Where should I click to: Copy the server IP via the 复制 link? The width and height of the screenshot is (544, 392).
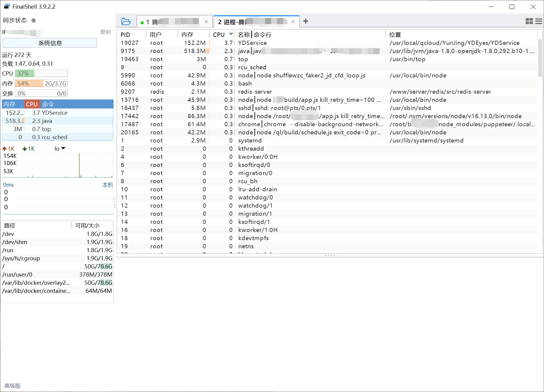tap(105, 32)
